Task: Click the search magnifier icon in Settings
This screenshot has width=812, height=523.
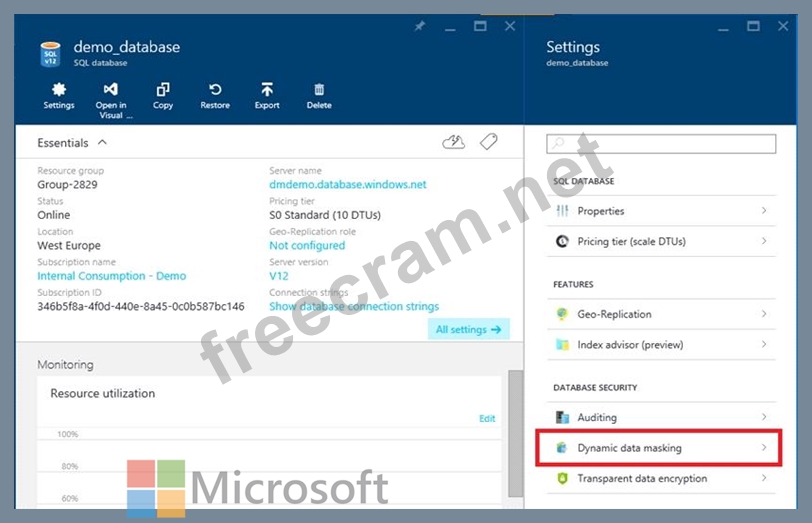Action: click(558, 143)
